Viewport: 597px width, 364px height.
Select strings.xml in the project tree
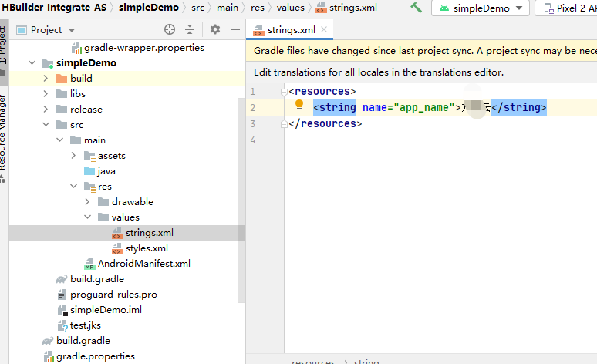coord(143,233)
